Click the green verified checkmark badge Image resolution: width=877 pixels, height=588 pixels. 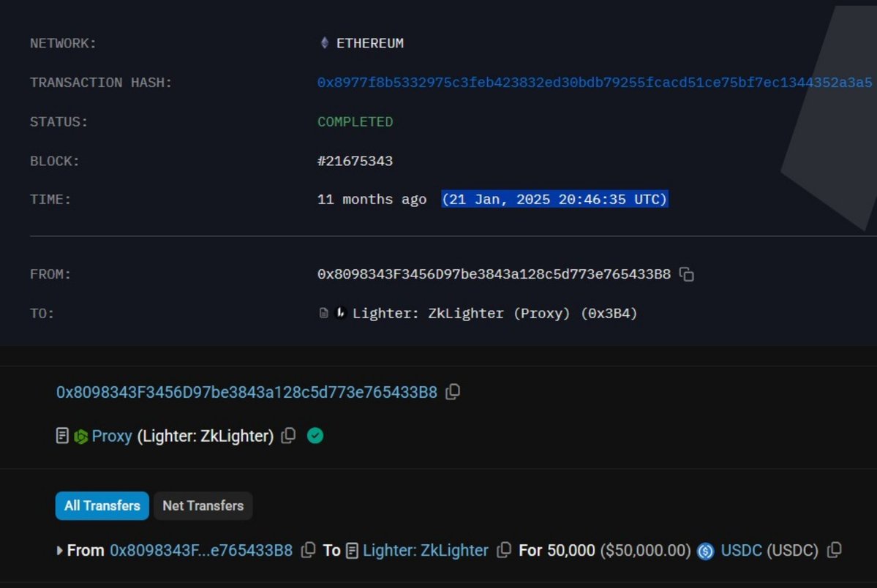coord(315,435)
